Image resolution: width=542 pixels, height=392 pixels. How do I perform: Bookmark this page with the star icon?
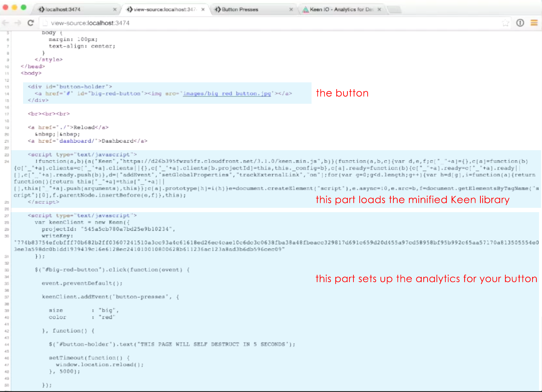click(505, 23)
